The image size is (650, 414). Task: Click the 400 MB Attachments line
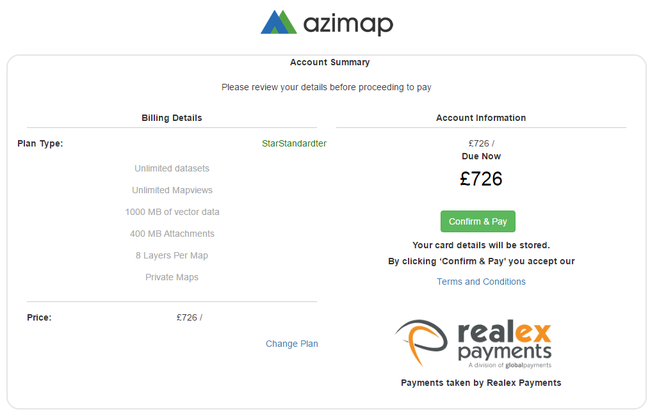tap(172, 234)
